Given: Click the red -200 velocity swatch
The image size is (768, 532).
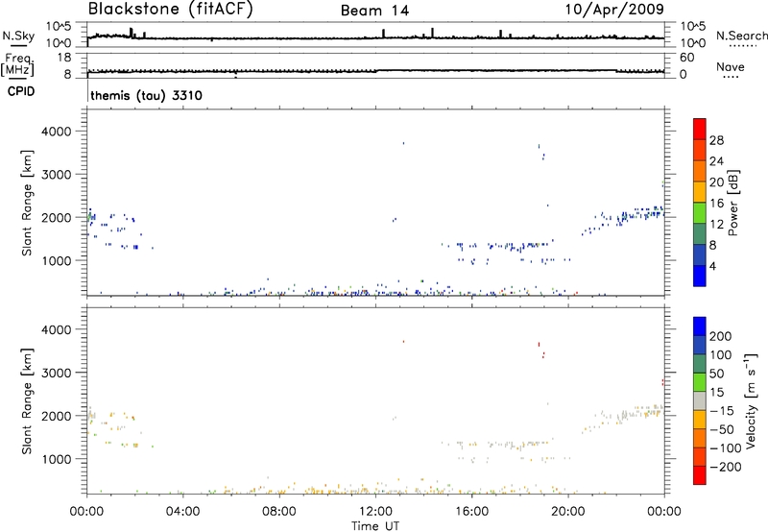Looking at the screenshot, I should click(x=700, y=475).
